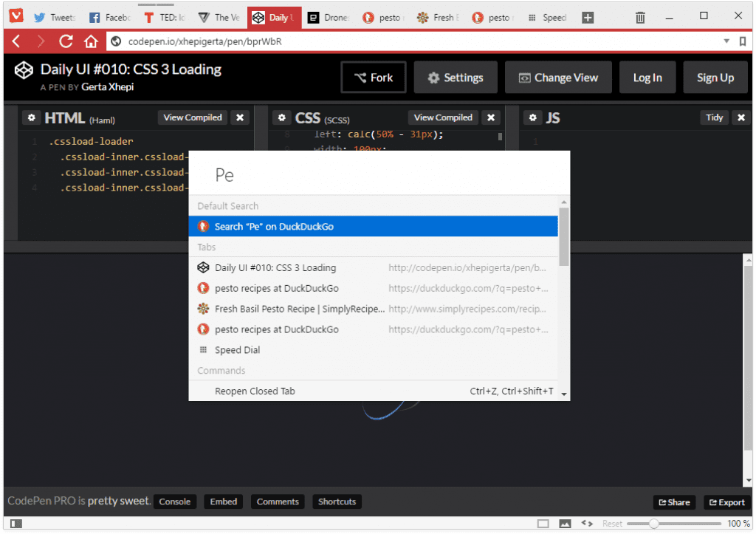The width and height of the screenshot is (756, 534).
Task: Open the closed tabs trash icon
Action: pyautogui.click(x=639, y=15)
